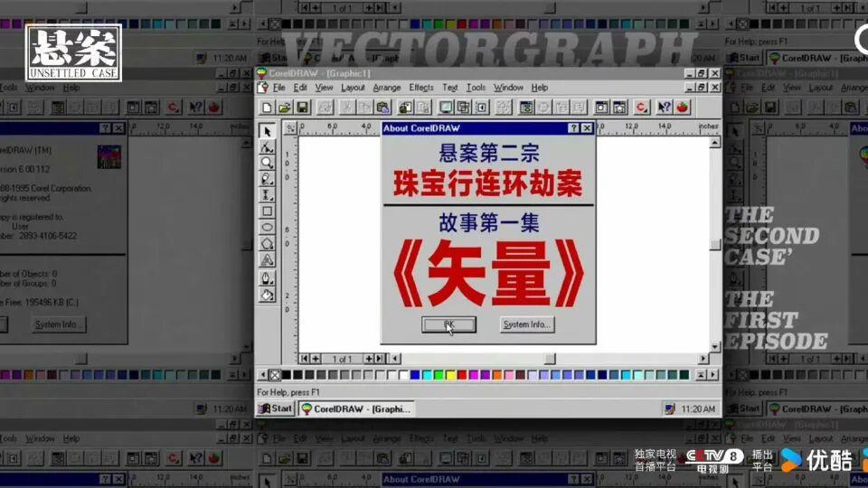
Task: Open the Help menu in center window
Action: (539, 88)
